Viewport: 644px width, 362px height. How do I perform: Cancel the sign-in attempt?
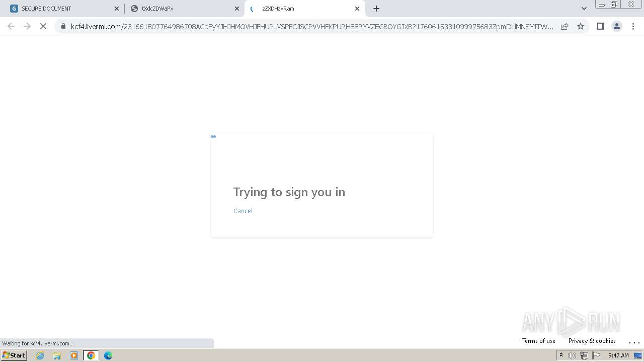(x=243, y=211)
